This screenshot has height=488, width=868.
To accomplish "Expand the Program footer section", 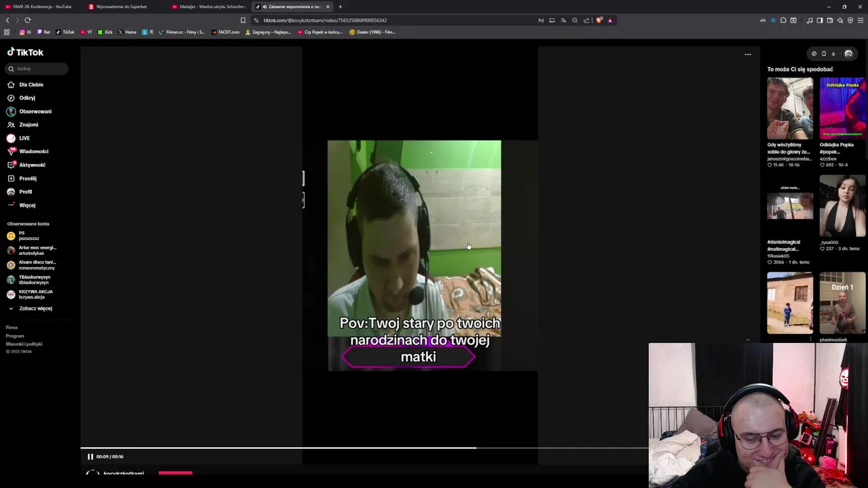I will click(15, 335).
